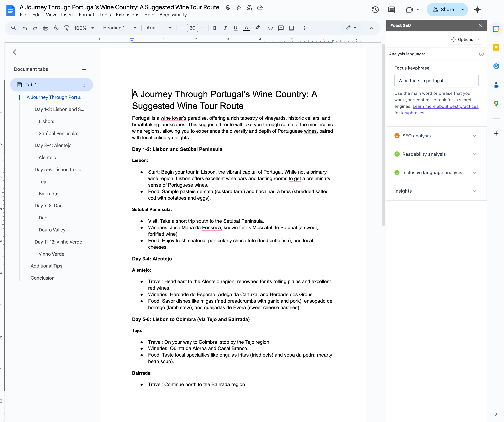Screen dimensions: 504x422
Task: Get add-ons with the plus icon
Action: click(496, 133)
